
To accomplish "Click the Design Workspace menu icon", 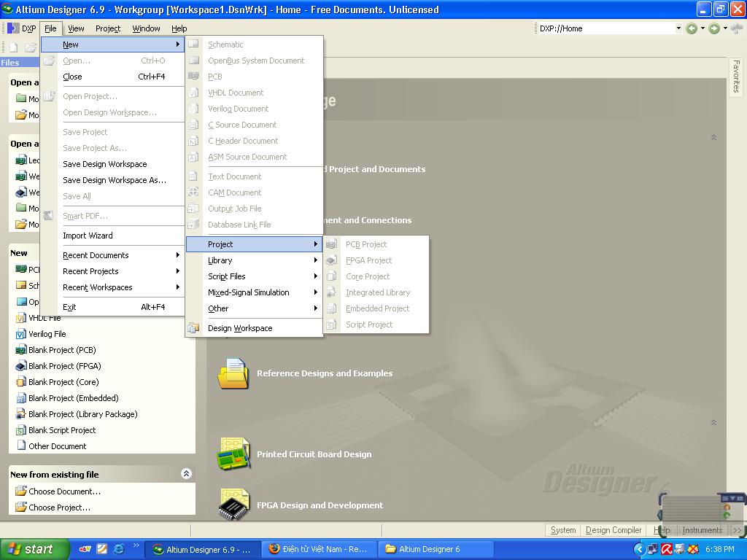I will (x=193, y=328).
